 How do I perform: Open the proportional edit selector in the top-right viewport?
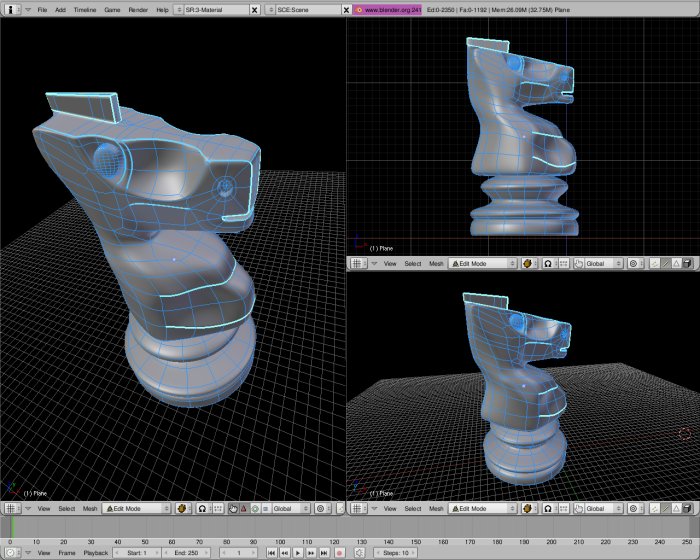[634, 263]
